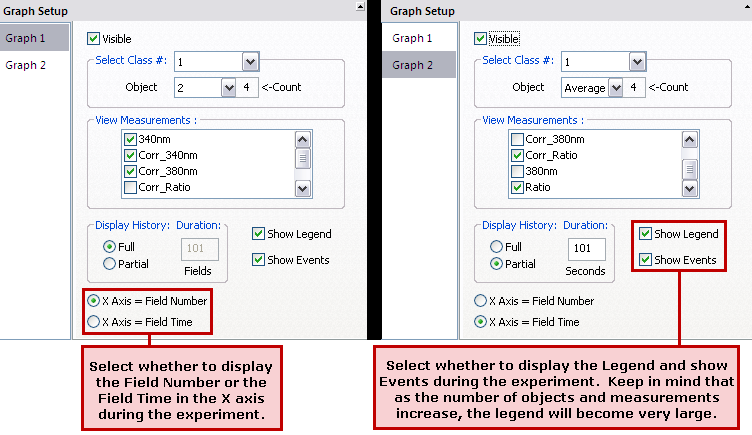Select Partial display history in left panel
The height and width of the screenshot is (435, 752).
(109, 264)
